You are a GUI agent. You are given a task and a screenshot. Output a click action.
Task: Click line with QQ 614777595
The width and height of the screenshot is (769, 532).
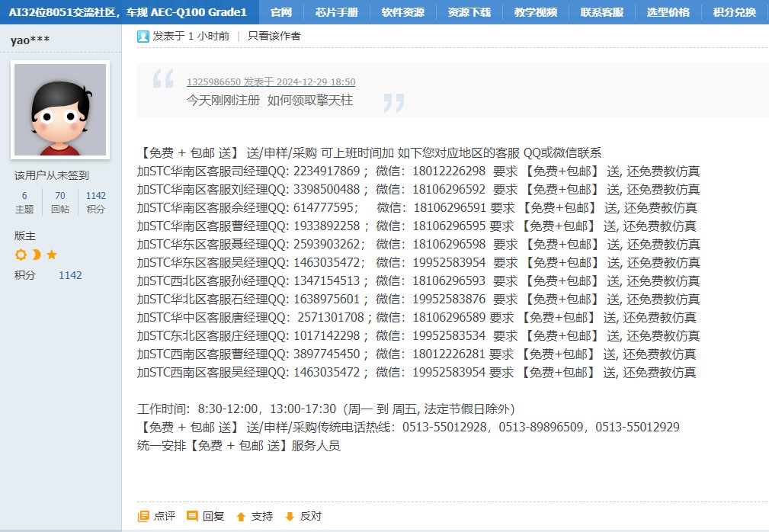tap(418, 208)
